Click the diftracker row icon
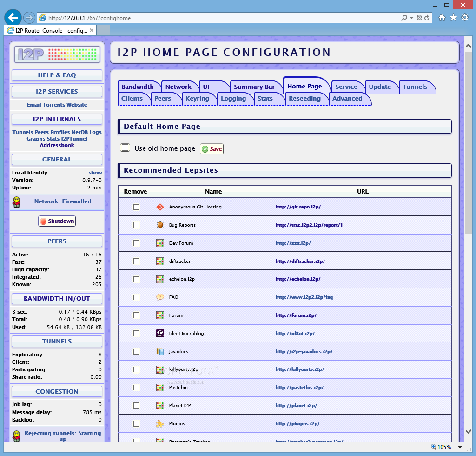Screen dimensions: 476x456 [160, 261]
